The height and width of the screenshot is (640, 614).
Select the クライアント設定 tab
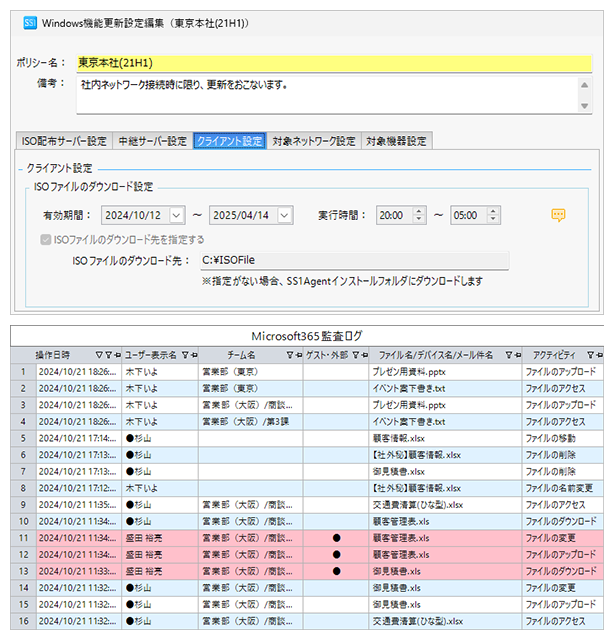click(x=230, y=141)
